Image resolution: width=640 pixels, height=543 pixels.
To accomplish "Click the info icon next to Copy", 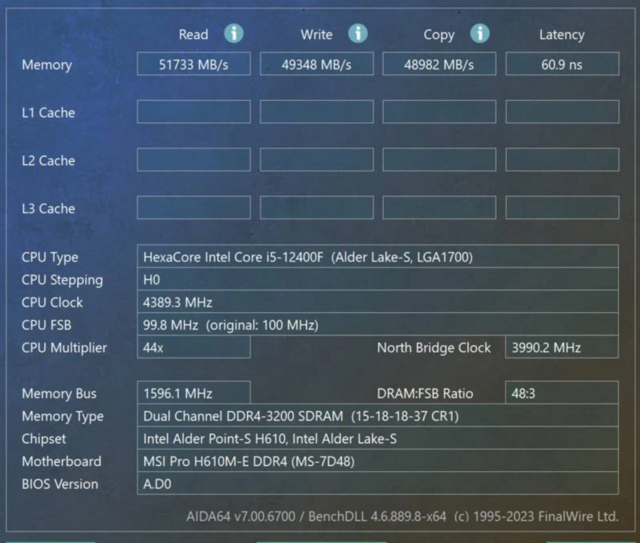I will pos(480,34).
